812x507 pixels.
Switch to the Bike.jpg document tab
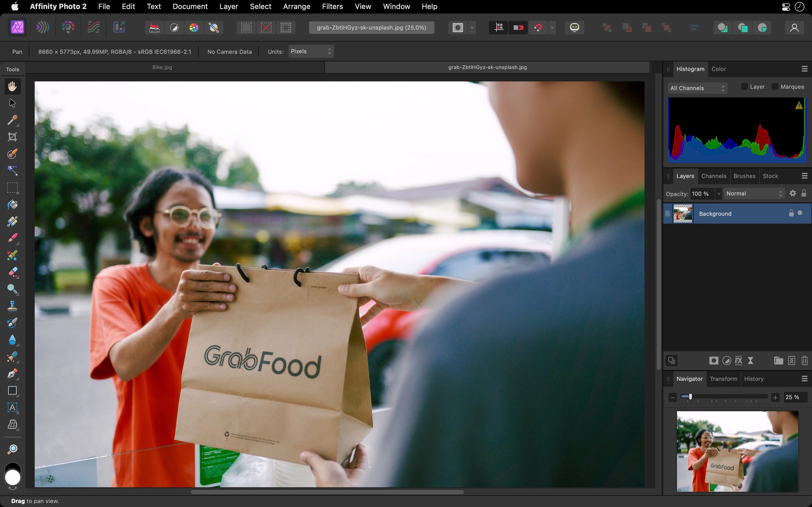coord(162,67)
